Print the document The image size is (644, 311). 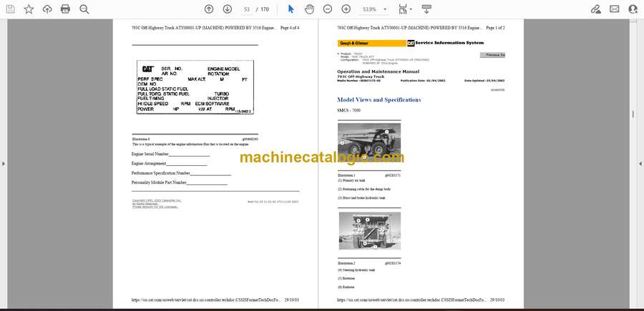point(65,9)
